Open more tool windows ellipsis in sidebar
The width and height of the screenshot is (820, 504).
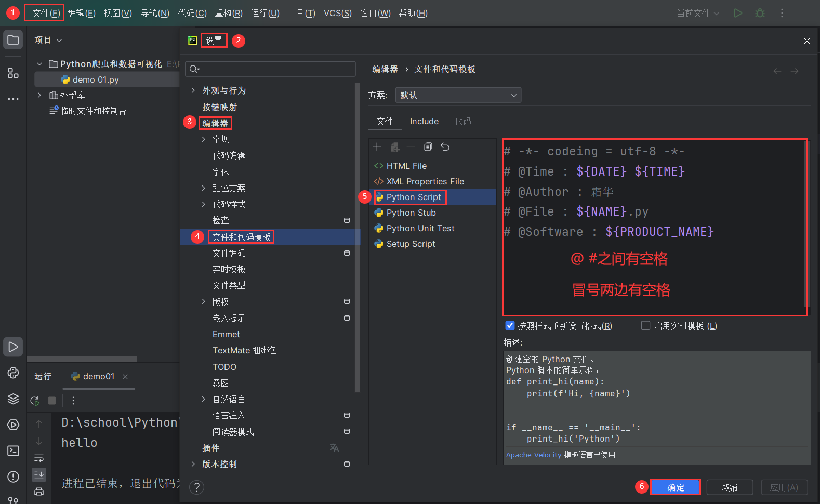[13, 99]
